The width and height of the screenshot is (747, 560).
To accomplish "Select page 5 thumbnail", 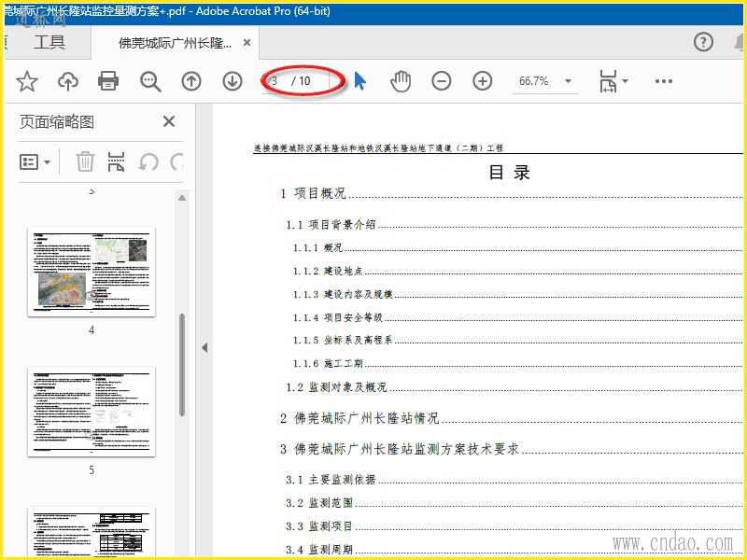I will 92,412.
